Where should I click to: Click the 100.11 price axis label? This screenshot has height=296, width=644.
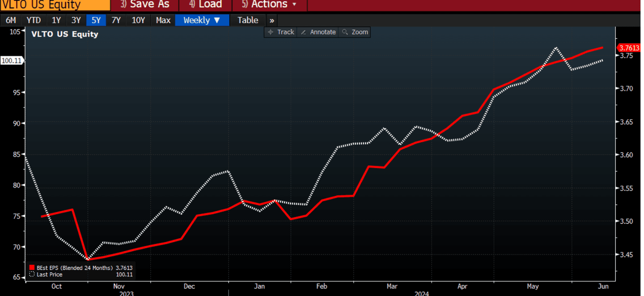(11, 61)
